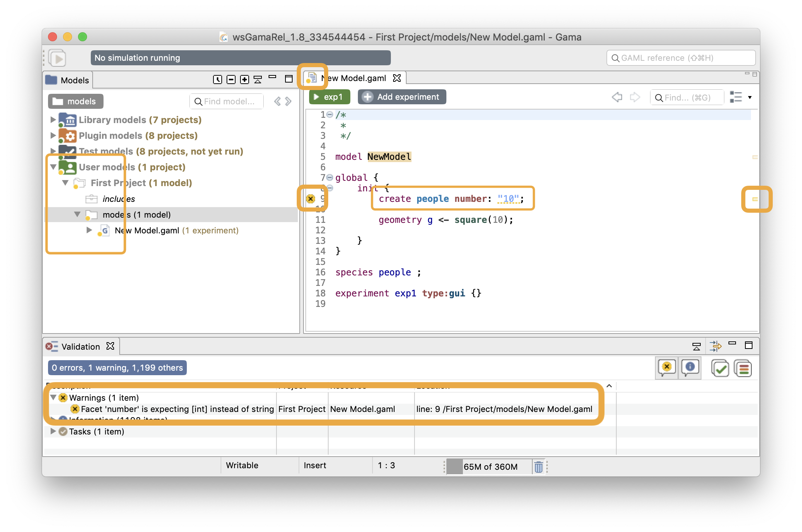Image resolution: width=802 pixels, height=532 pixels.
Task: Click the yellow macOS minimize button
Action: 68,37
